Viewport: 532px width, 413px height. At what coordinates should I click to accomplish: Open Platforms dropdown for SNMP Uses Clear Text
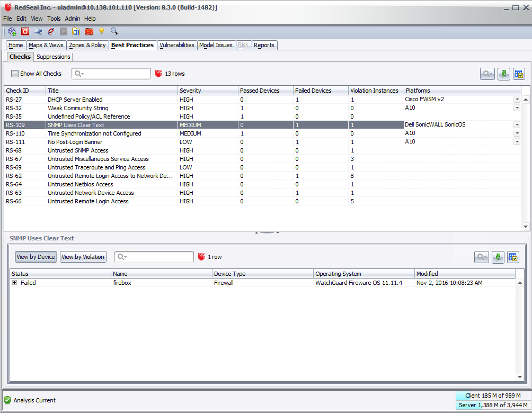click(x=517, y=125)
